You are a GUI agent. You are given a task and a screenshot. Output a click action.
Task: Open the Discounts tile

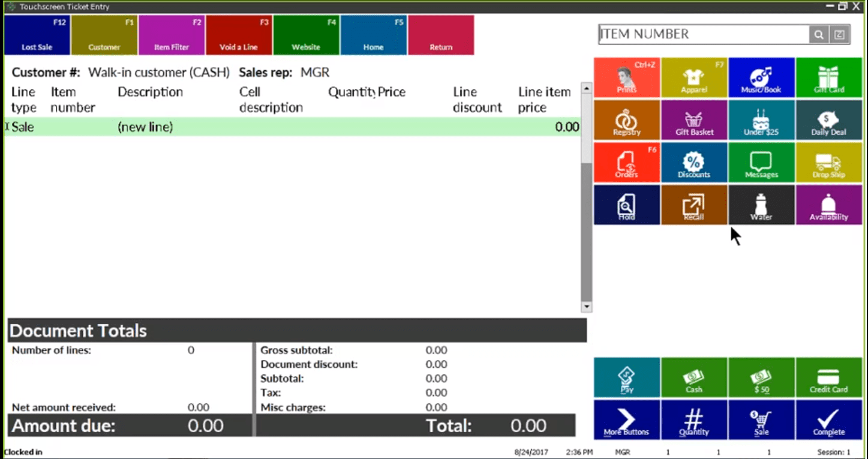coord(694,163)
